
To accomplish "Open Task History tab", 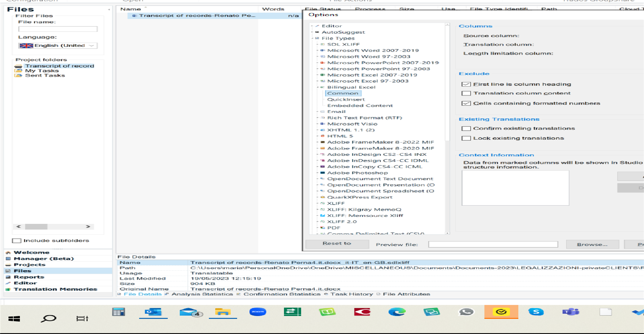I will 351,294.
